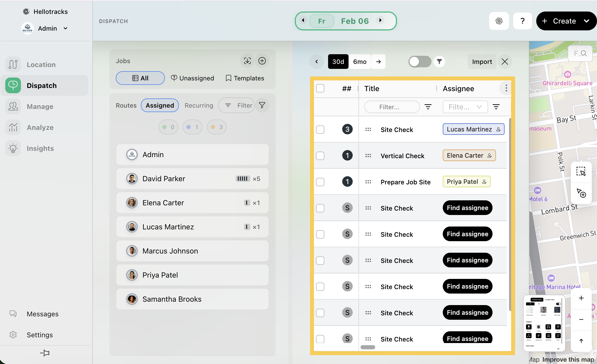The width and height of the screenshot is (597, 364).
Task: Click the Title filter input field
Action: [392, 107]
